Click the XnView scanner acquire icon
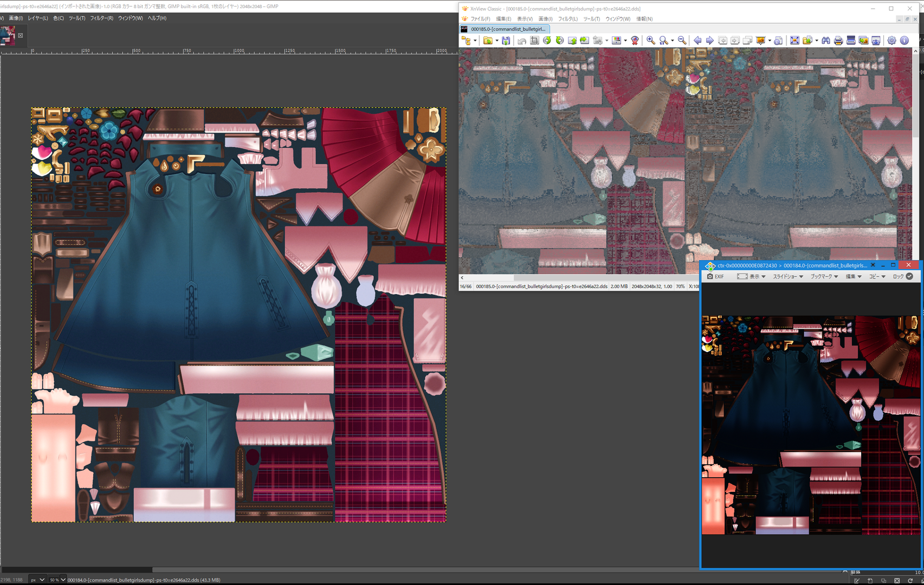The image size is (924, 585). click(851, 41)
